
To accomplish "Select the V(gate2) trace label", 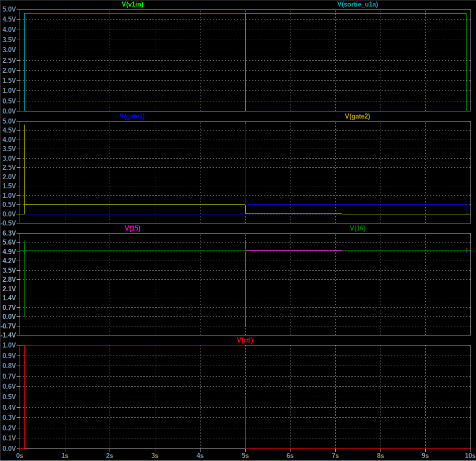I will pyautogui.click(x=357, y=116).
